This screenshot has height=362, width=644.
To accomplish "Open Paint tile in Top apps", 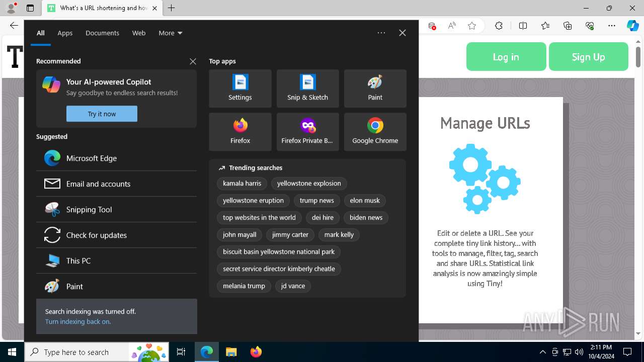I will (375, 88).
